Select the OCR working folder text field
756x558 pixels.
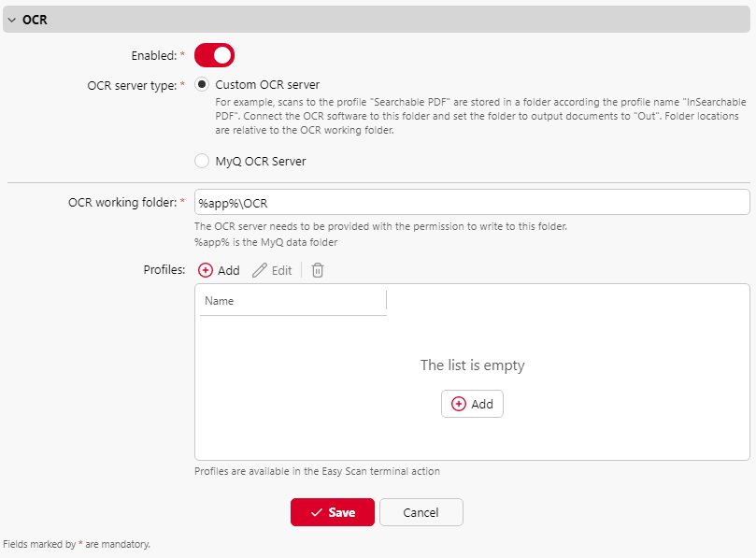tap(472, 202)
